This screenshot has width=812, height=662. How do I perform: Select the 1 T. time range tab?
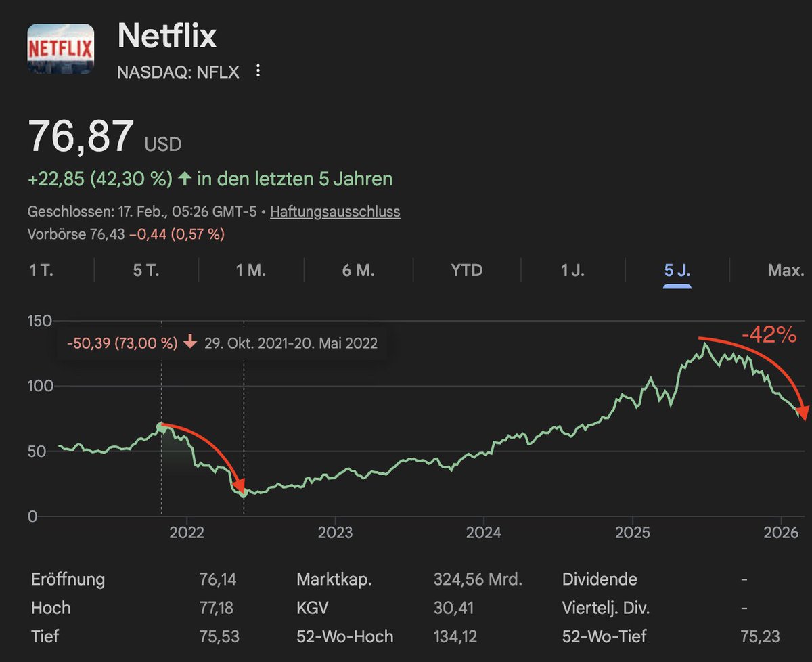coord(41,271)
